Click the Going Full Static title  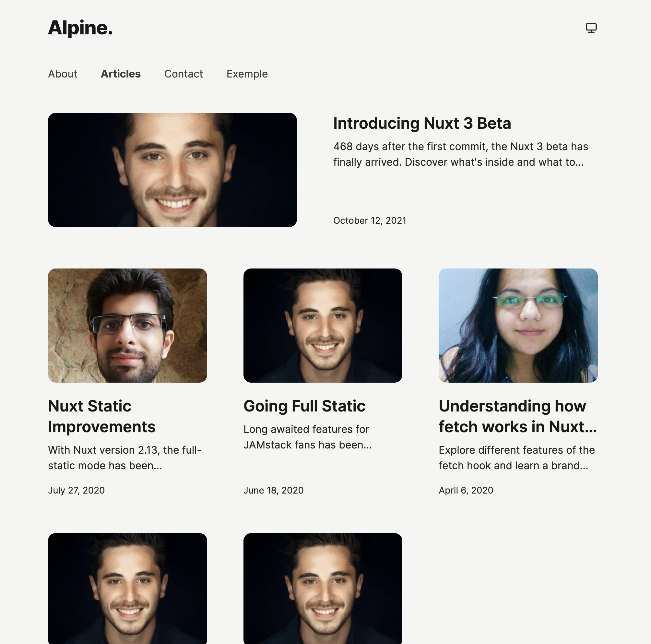[304, 406]
